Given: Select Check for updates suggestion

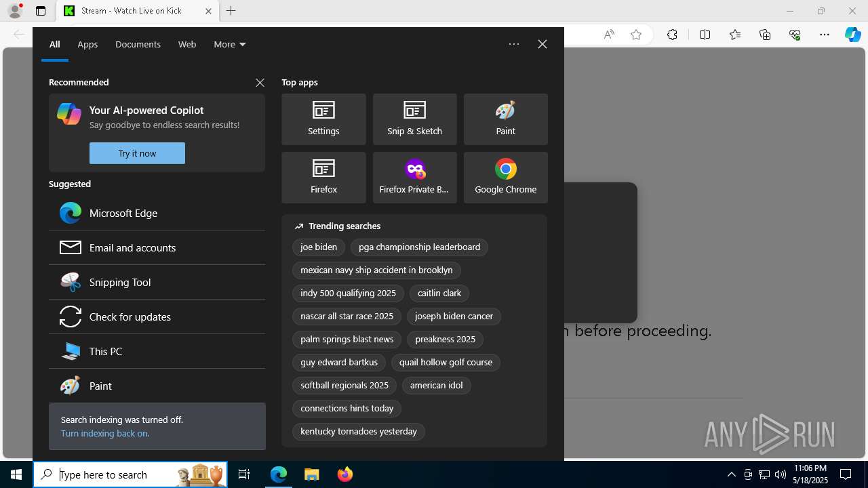Looking at the screenshot, I should (x=157, y=317).
